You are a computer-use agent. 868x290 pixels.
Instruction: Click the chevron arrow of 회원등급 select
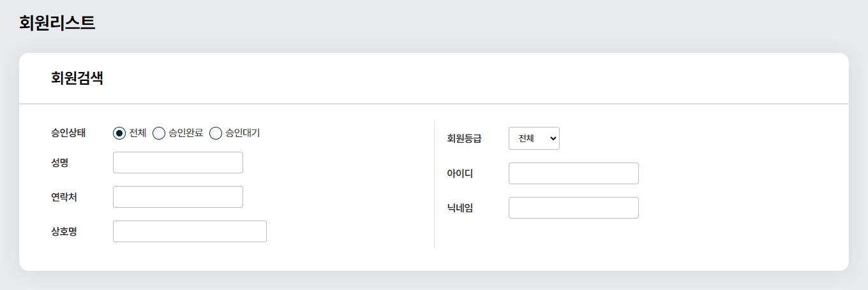point(551,138)
